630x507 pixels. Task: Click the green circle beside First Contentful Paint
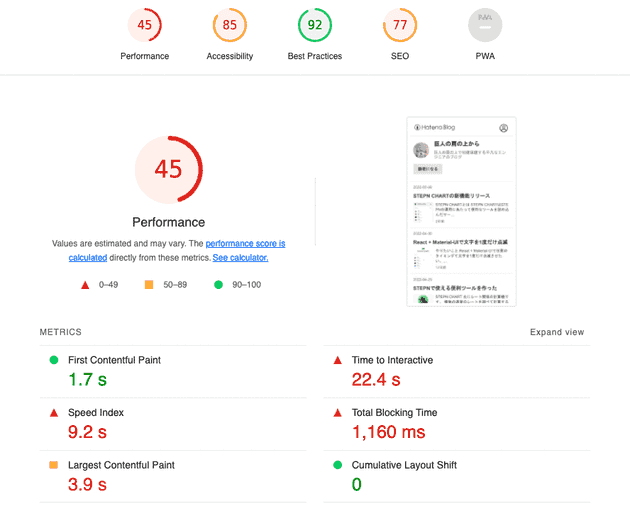pos(53,360)
